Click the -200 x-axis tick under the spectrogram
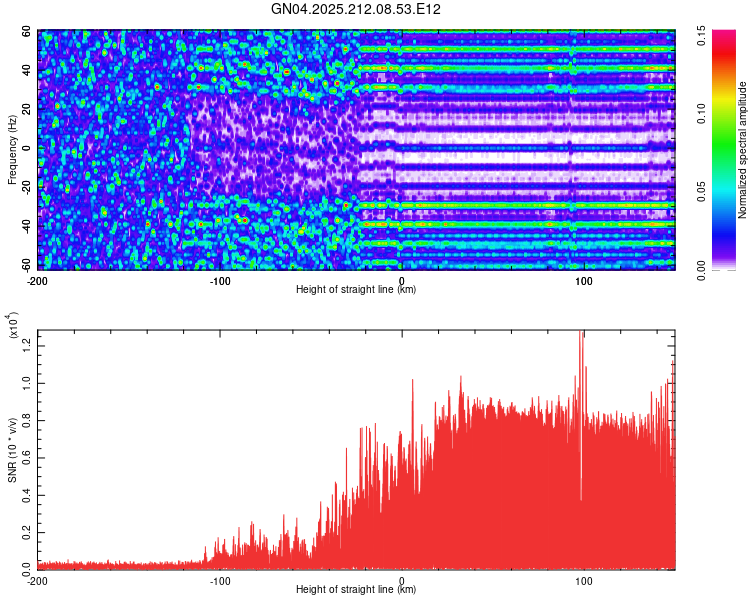This screenshot has width=750, height=600. point(36,281)
